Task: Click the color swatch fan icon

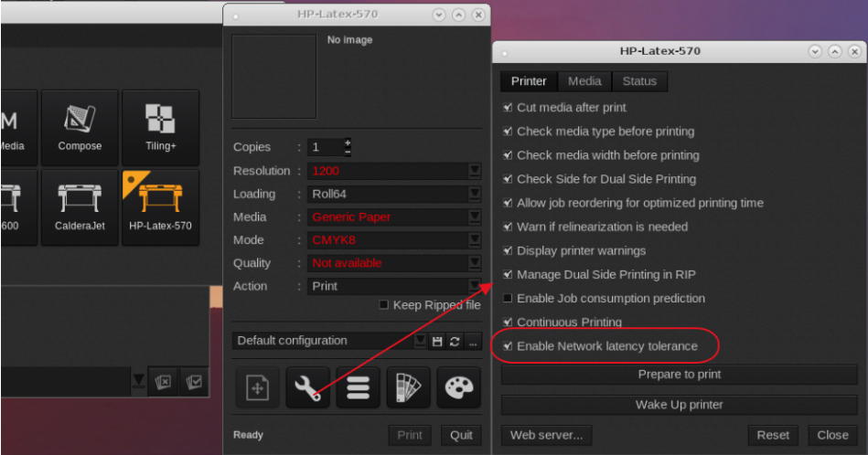Action: click(408, 387)
